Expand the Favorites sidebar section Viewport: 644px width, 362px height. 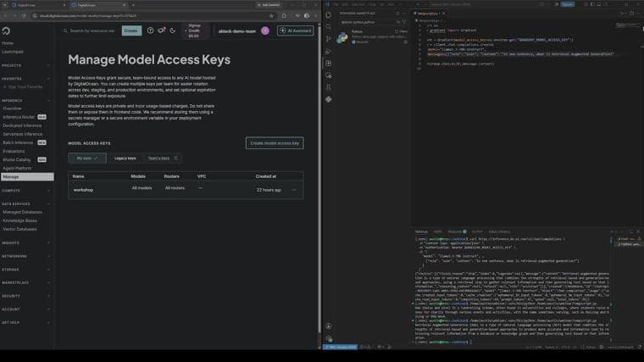[x=26, y=79]
